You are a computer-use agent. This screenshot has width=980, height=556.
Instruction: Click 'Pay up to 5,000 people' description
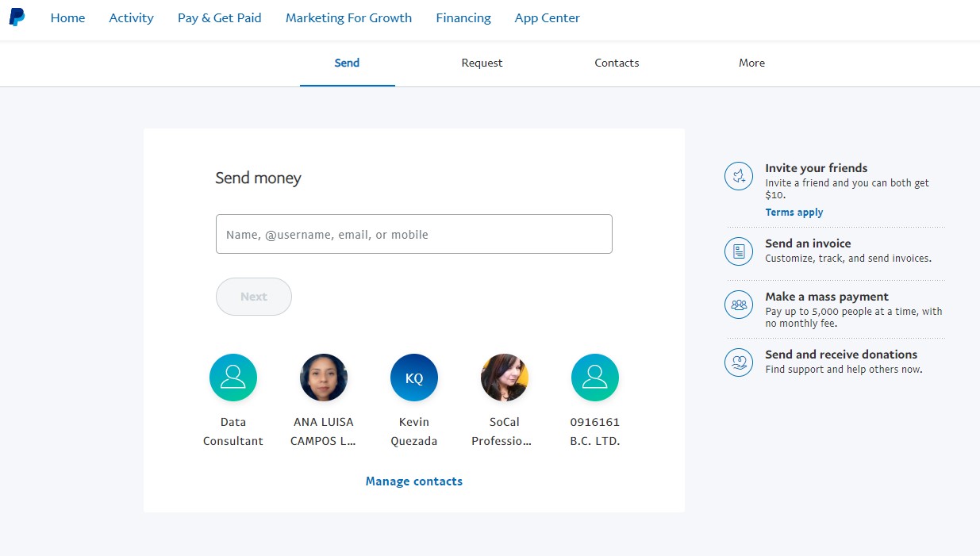click(x=854, y=317)
